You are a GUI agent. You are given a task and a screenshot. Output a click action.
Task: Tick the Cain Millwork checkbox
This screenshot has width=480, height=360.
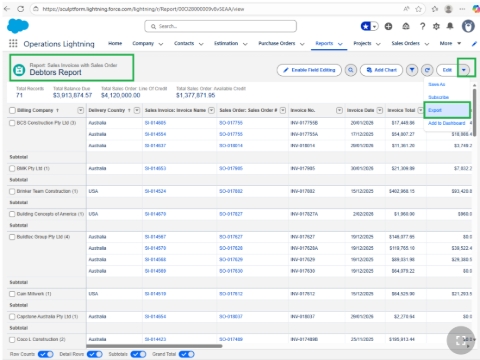[x=12, y=294]
